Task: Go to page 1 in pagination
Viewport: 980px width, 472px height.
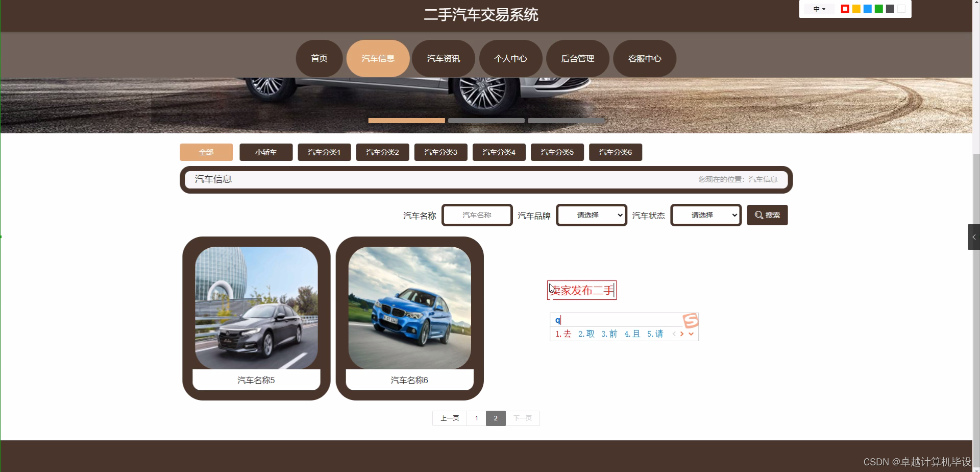Action: [476, 418]
